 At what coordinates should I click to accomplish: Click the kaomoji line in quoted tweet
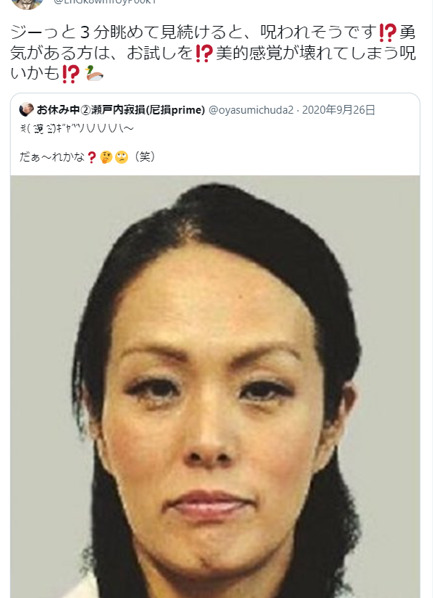pos(77,129)
